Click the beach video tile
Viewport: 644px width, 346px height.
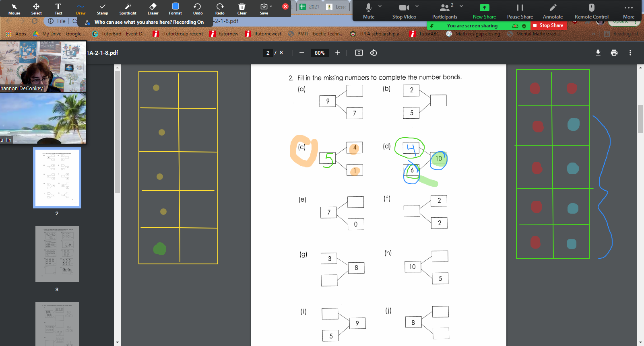(43, 118)
